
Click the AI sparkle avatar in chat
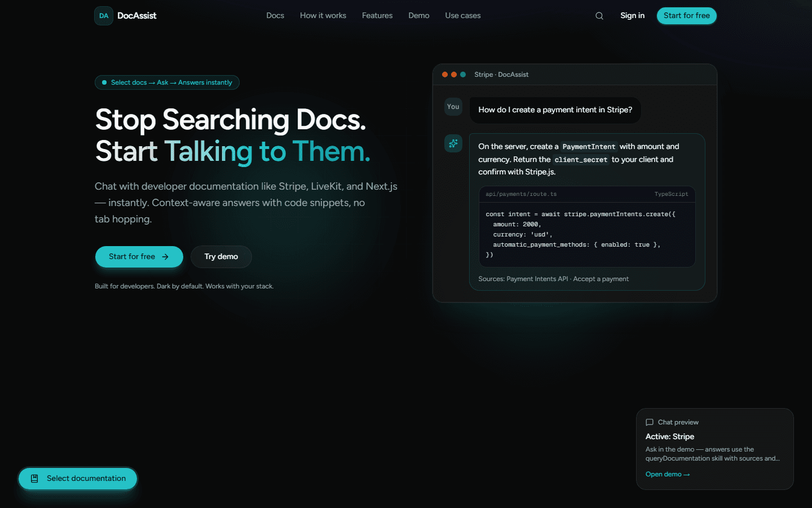pos(453,143)
